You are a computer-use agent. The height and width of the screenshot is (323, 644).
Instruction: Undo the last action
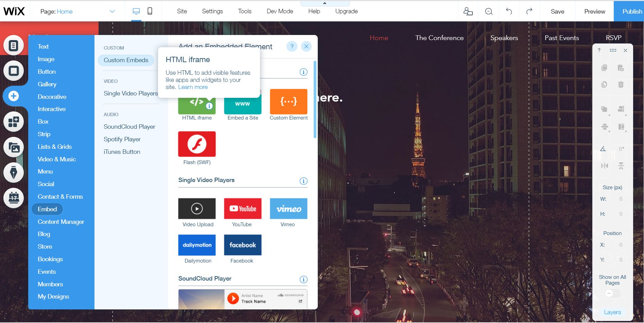point(509,11)
